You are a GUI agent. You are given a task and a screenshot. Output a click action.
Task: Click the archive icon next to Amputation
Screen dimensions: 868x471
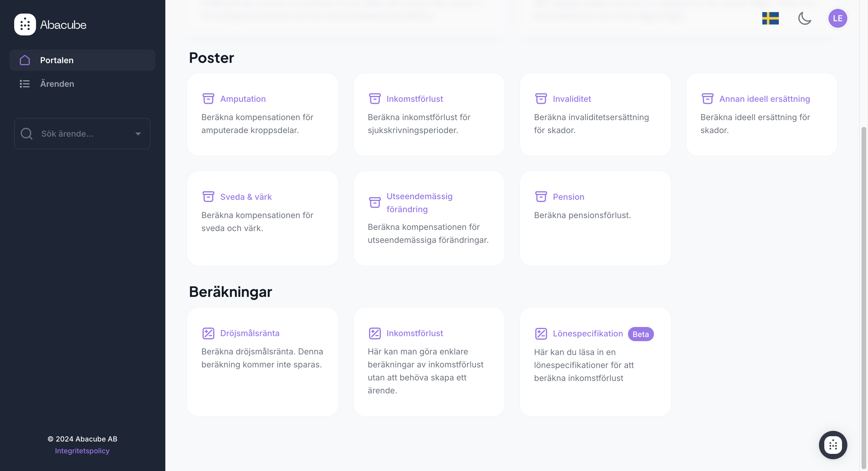(x=208, y=99)
